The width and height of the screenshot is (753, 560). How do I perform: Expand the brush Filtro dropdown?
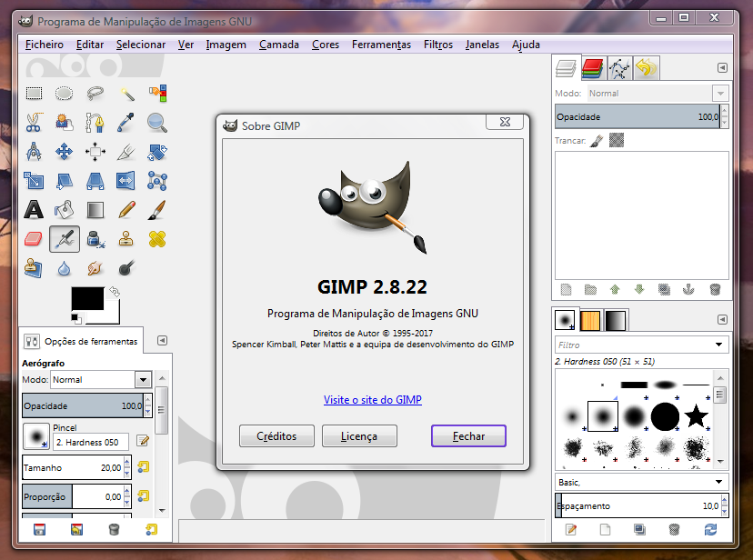tap(718, 345)
